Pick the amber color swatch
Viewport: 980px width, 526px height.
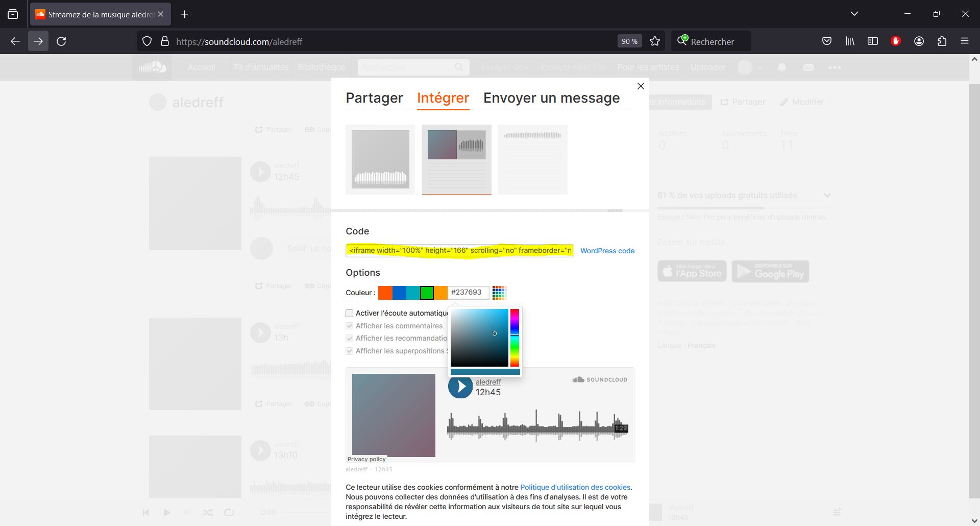point(440,293)
